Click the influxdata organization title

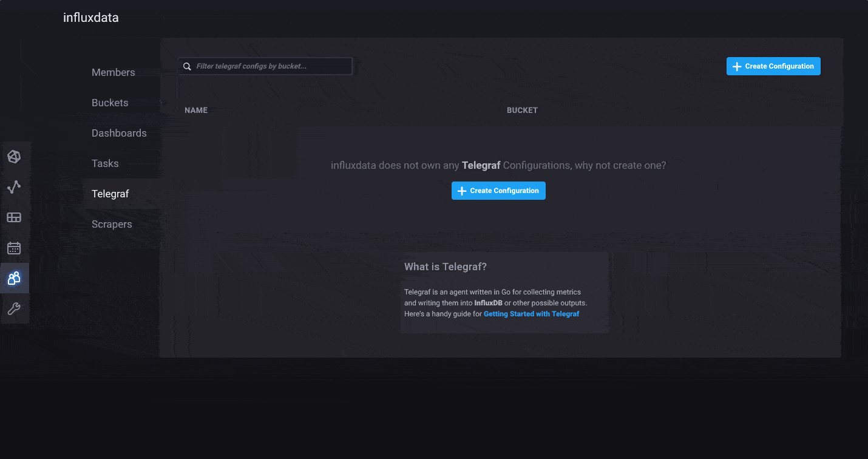pyautogui.click(x=91, y=18)
